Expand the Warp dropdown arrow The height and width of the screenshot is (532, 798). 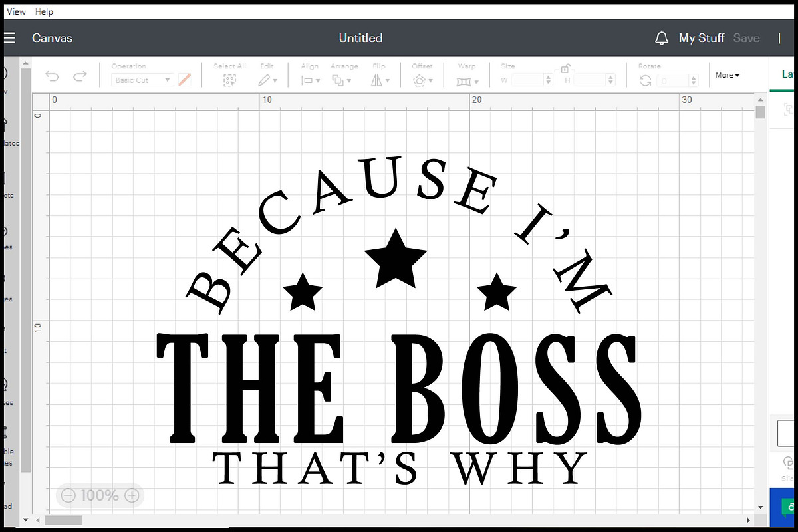[477, 81]
